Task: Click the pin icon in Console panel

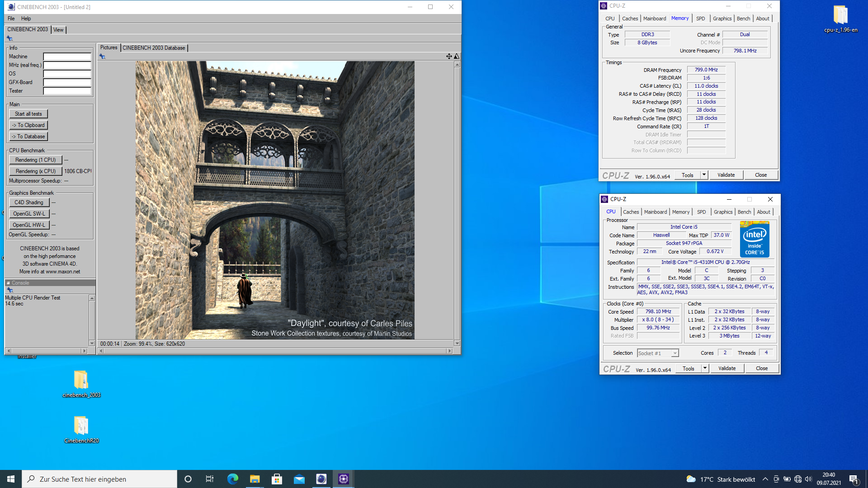Action: pos(9,290)
